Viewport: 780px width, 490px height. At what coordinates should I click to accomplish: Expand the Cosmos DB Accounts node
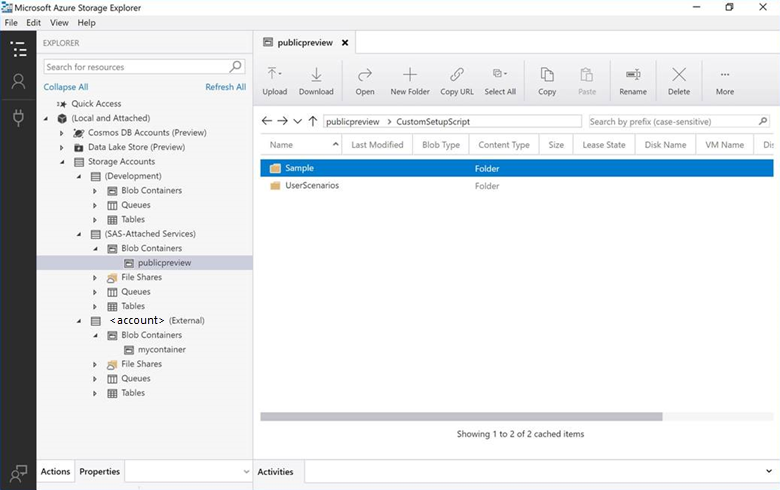coord(62,133)
